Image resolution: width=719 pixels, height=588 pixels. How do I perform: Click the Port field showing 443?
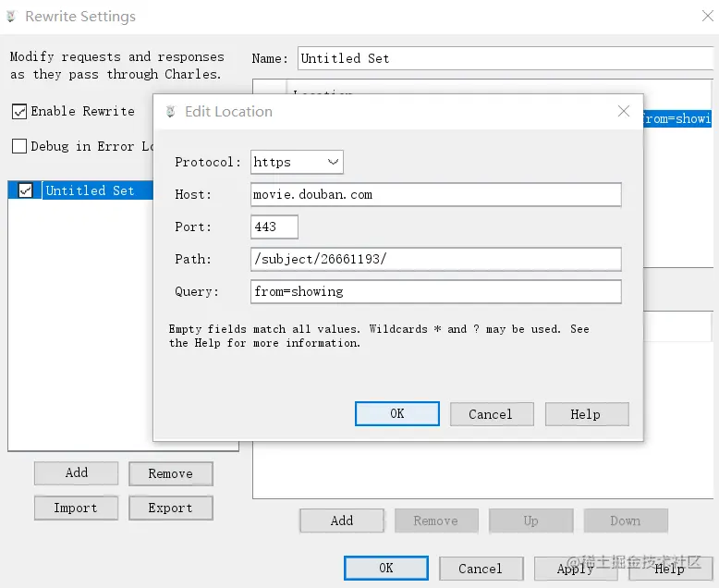click(274, 227)
